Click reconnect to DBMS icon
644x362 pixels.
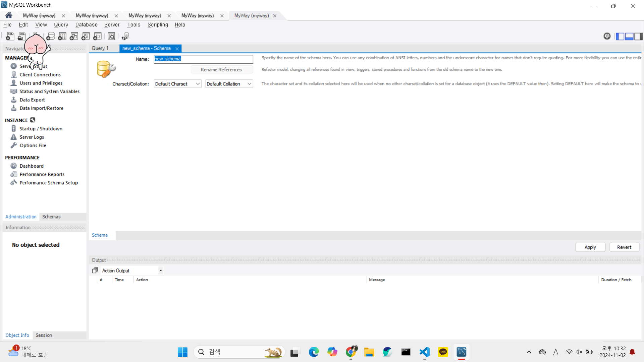(x=126, y=36)
